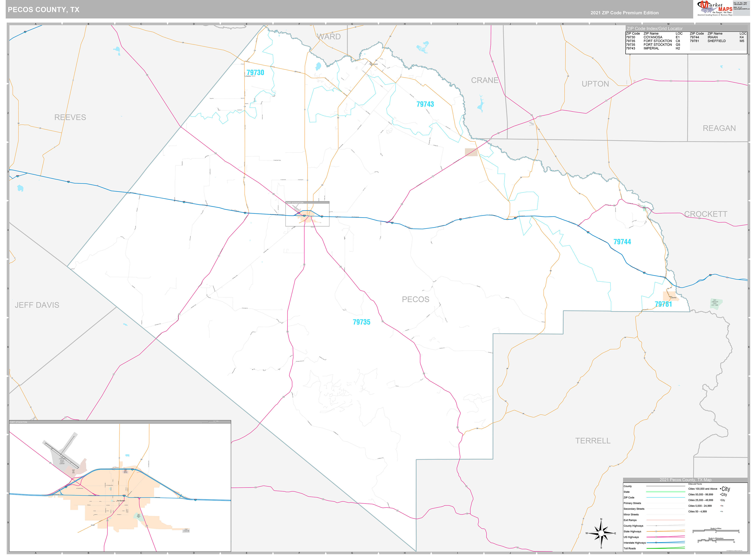Click the FORT STOCKTON inset map title bar
The image size is (756, 555).
(120, 422)
